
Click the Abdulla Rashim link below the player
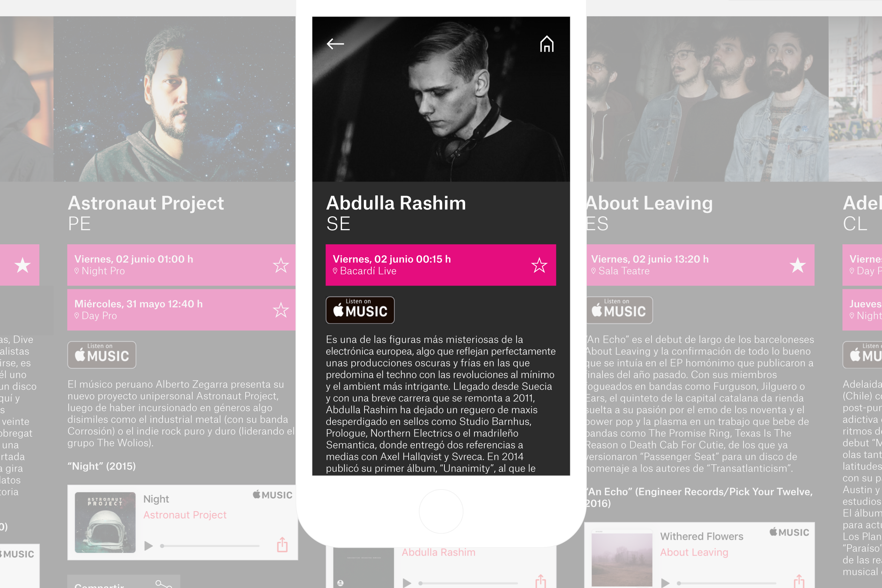click(x=439, y=552)
